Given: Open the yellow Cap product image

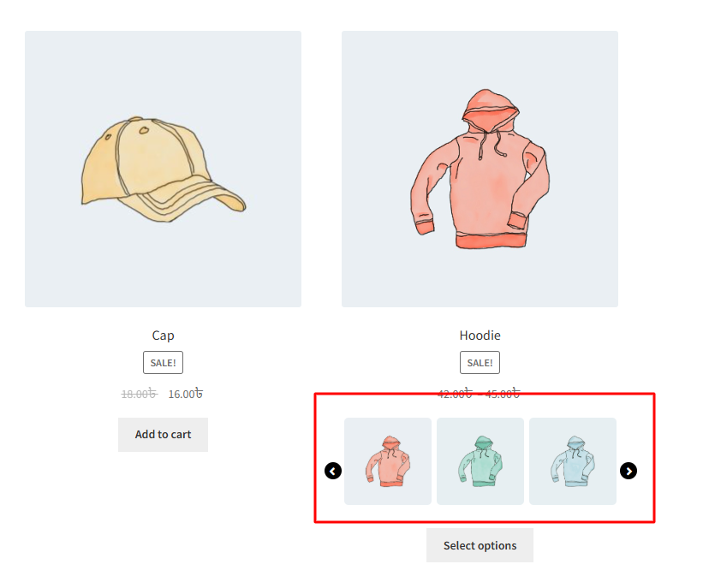Looking at the screenshot, I should click(x=163, y=169).
